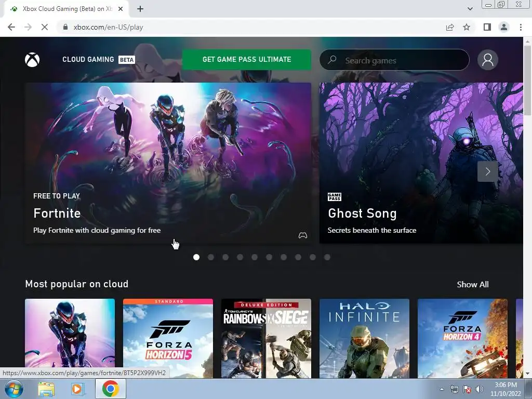This screenshot has width=532, height=399.
Task: Click Show All for most popular
Action: tap(473, 284)
